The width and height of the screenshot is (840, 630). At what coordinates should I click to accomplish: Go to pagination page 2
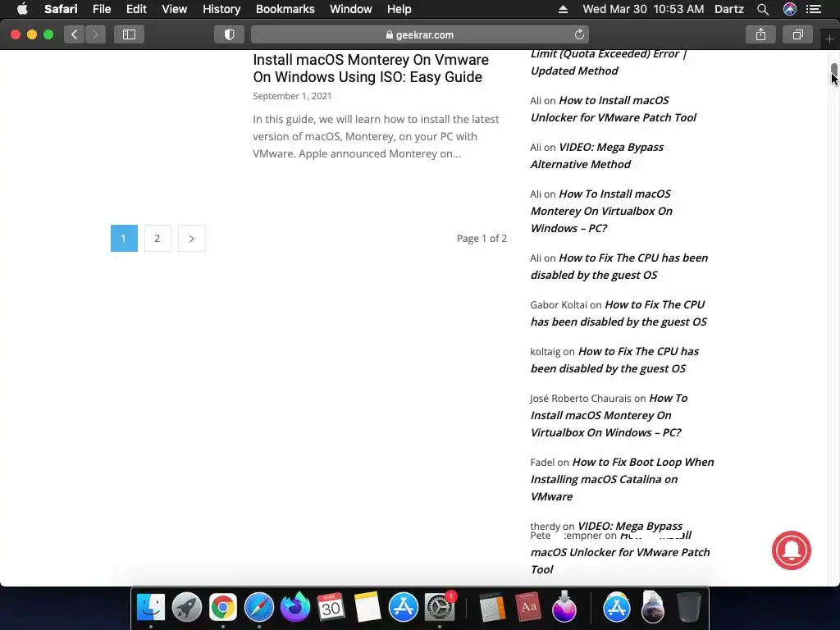tap(157, 239)
